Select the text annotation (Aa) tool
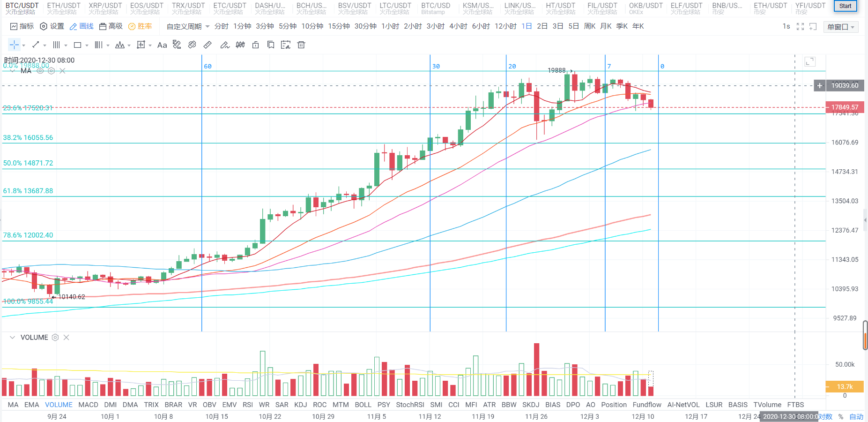 tap(162, 45)
